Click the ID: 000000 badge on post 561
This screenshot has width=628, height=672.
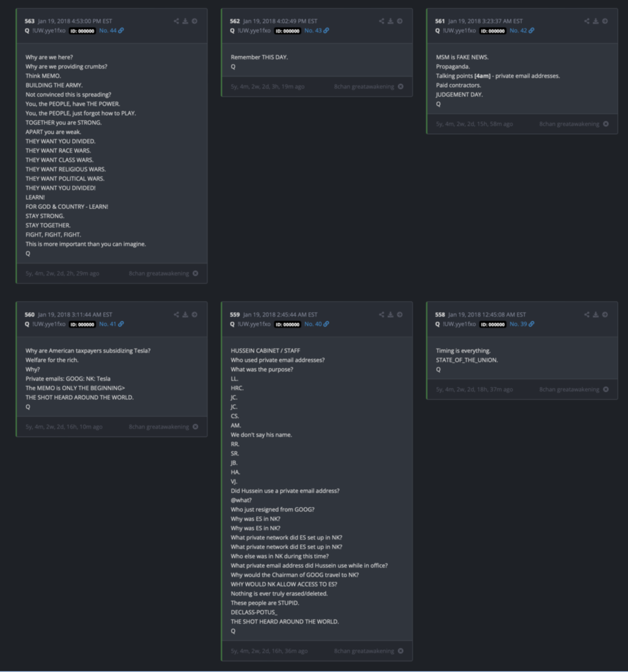pos(493,31)
